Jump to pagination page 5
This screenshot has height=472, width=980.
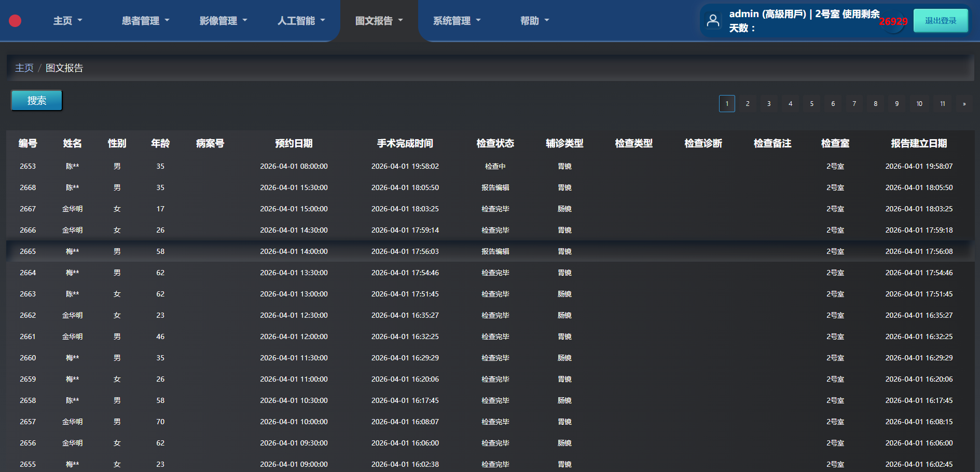click(812, 104)
